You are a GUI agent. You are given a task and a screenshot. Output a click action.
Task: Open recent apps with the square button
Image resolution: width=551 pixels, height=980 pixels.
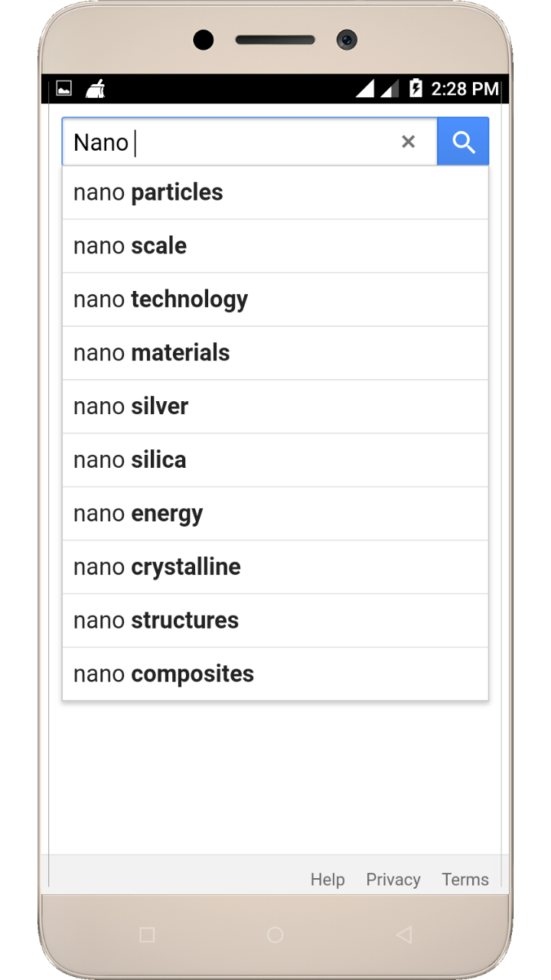click(x=147, y=934)
